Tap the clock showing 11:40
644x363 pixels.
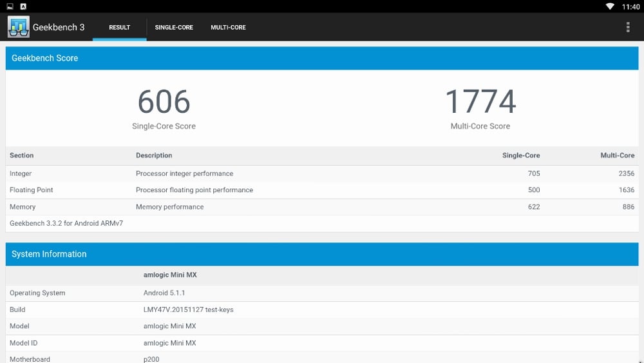coord(630,6)
